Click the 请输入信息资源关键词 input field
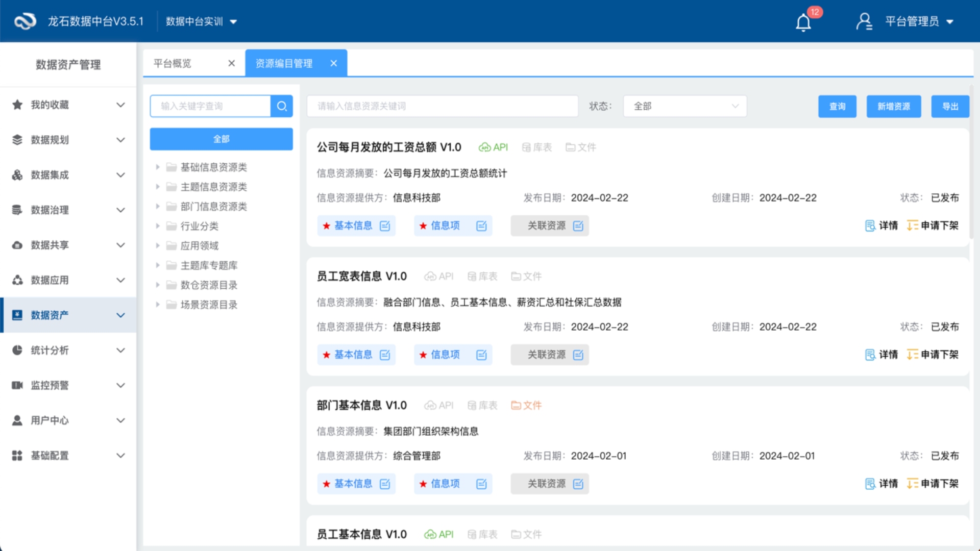The width and height of the screenshot is (980, 551). pos(442,106)
